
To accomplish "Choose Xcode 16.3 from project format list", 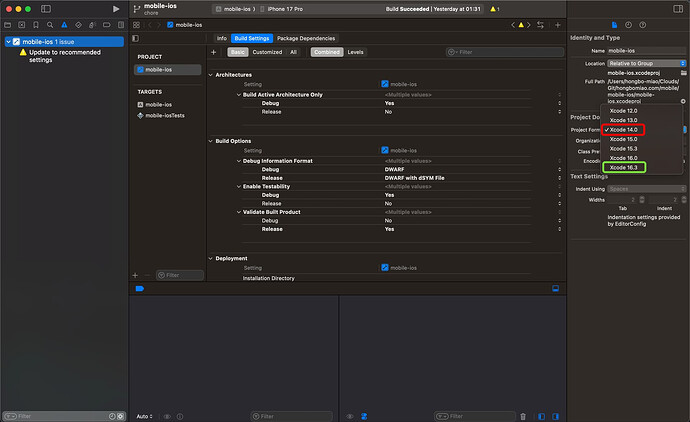I will 624,167.
